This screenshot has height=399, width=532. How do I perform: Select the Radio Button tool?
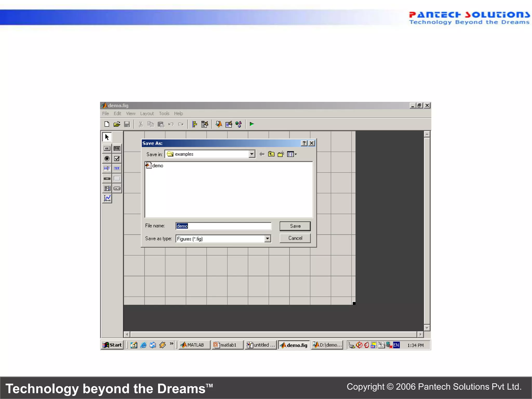pyautogui.click(x=107, y=158)
